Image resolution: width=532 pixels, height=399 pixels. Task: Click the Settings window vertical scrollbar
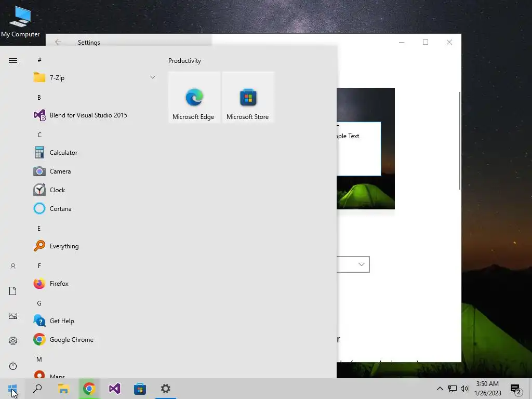point(460,140)
